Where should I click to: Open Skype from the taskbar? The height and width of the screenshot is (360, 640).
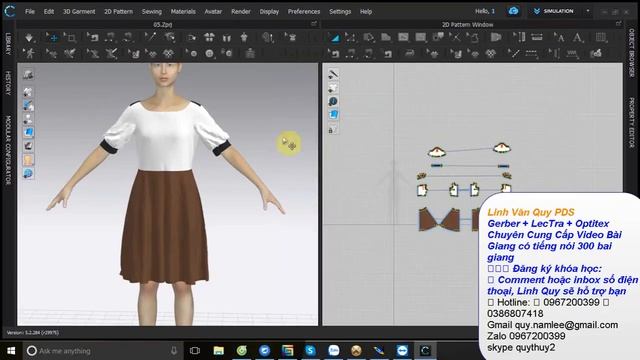pyautogui.click(x=310, y=351)
